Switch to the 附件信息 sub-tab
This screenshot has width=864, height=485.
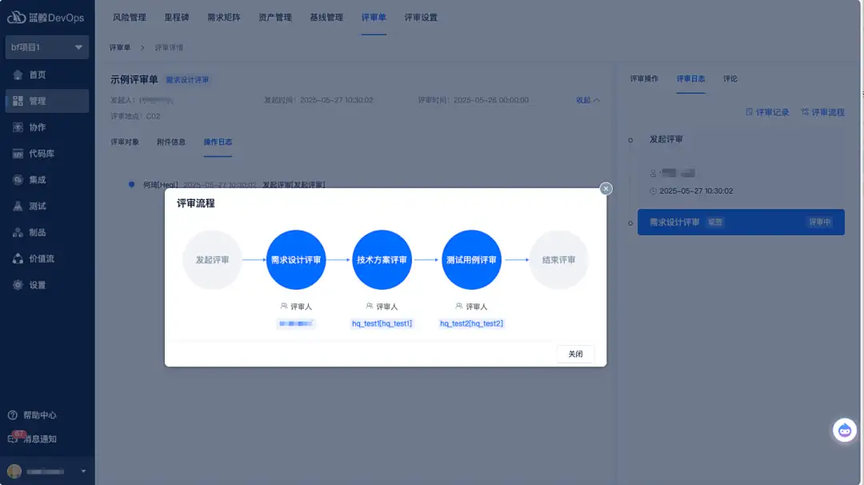coord(171,142)
